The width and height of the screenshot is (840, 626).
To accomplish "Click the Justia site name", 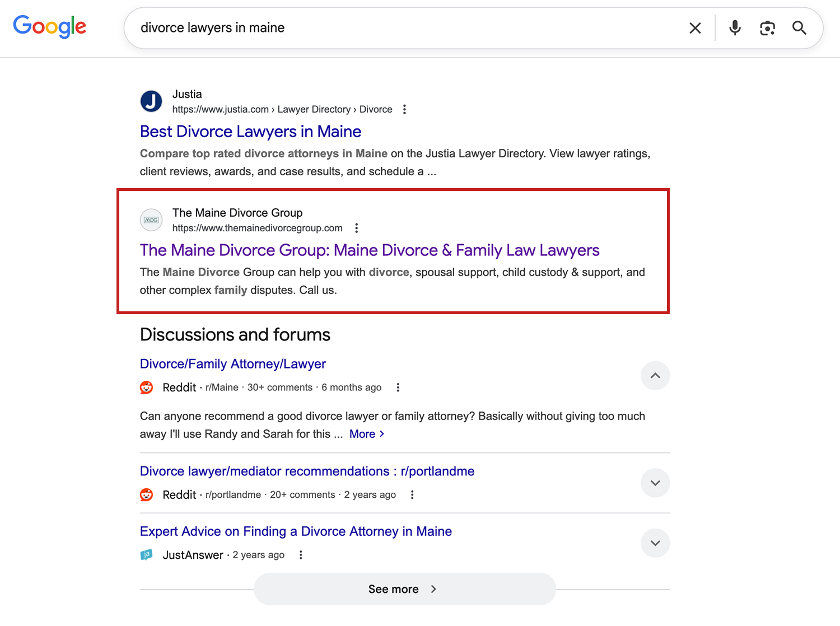I will (x=187, y=94).
